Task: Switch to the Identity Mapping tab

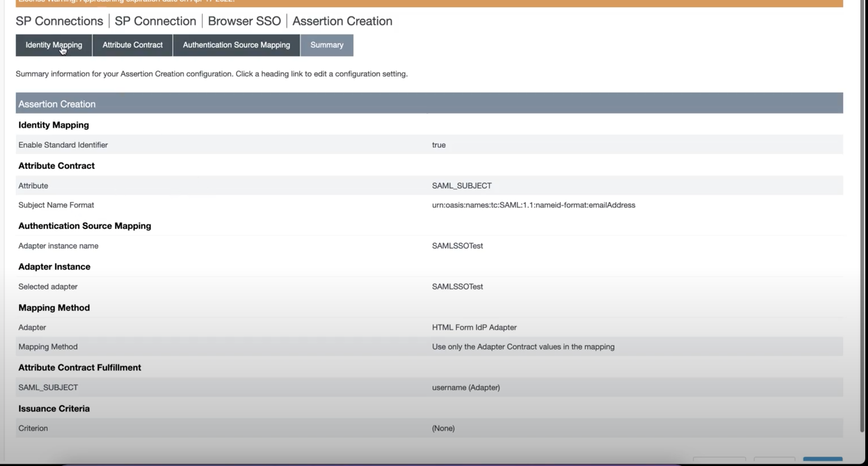Action: click(x=53, y=45)
